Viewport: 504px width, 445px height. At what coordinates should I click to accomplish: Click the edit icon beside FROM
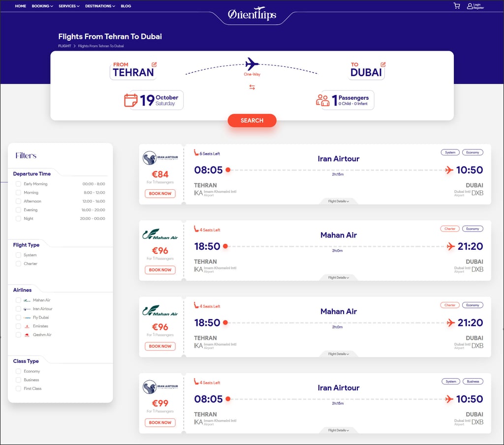(154, 64)
